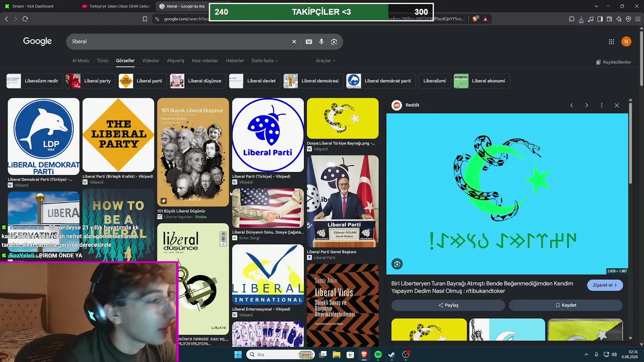Open more options in image preview
Screen dimensions: 644x362
point(602,105)
